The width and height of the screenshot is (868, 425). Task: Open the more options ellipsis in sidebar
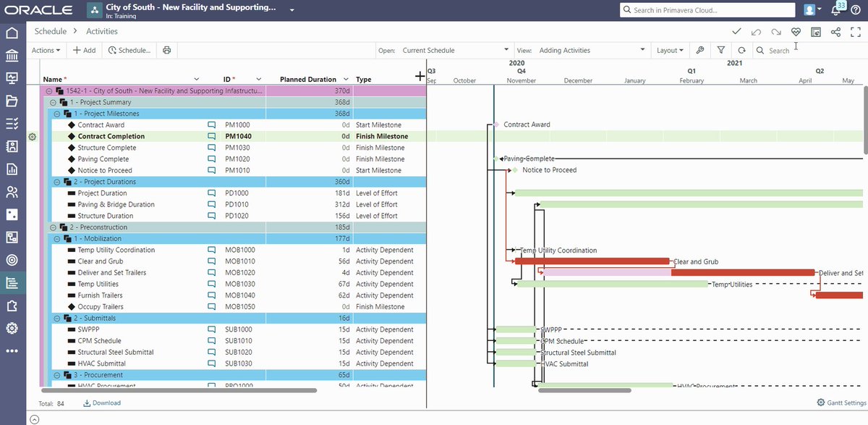(12, 351)
